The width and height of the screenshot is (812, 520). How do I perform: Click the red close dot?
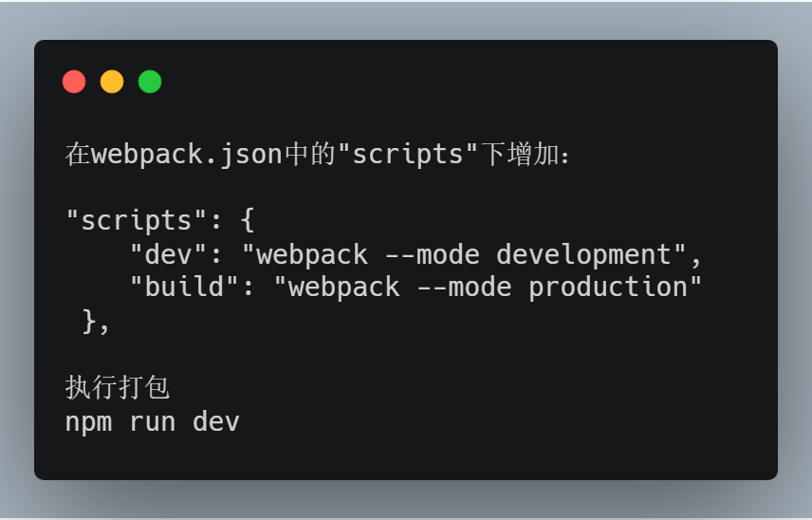74,82
